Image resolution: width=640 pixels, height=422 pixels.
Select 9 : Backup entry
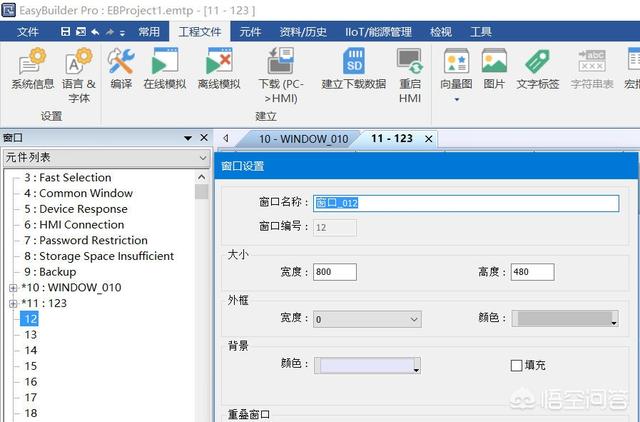click(50, 272)
